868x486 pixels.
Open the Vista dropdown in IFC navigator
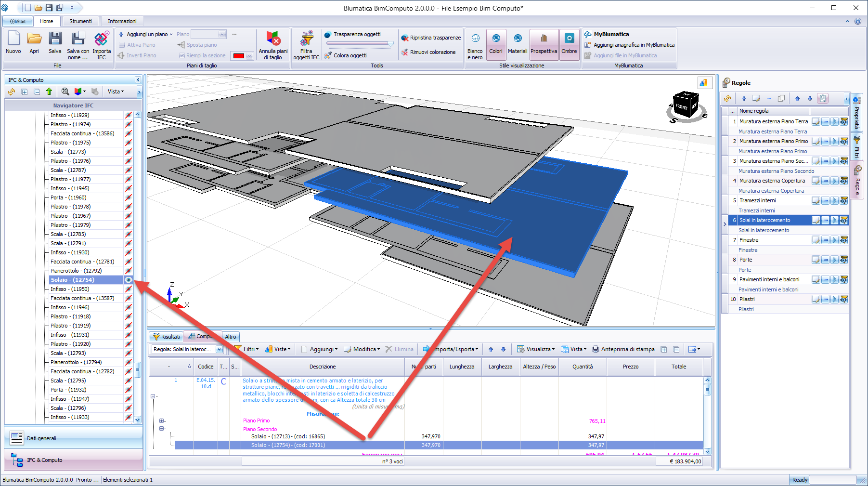coord(116,92)
